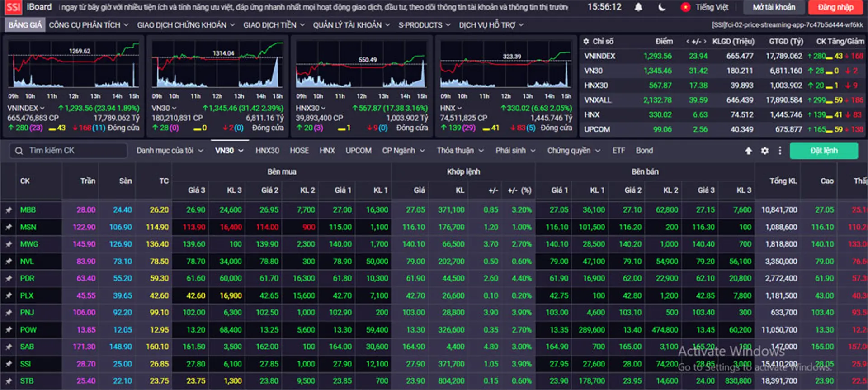Open the three-dot more options menu
The image size is (868, 390).
pyautogui.click(x=780, y=151)
